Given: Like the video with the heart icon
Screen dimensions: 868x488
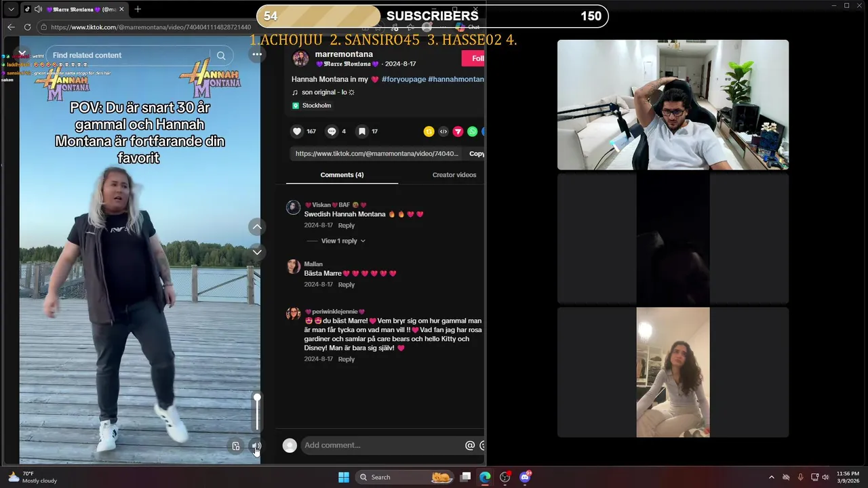Looking at the screenshot, I should tap(297, 131).
